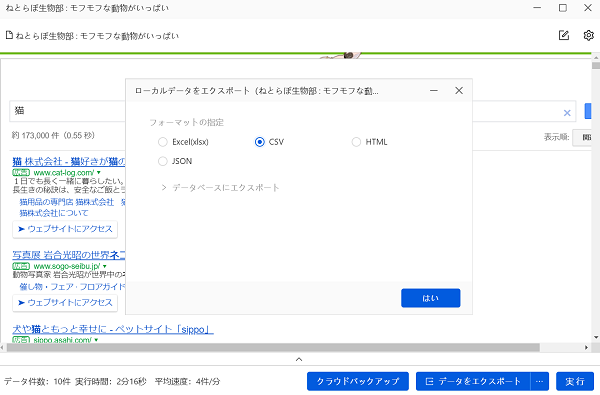Close the export dialog
The height and width of the screenshot is (395, 600).
459,91
